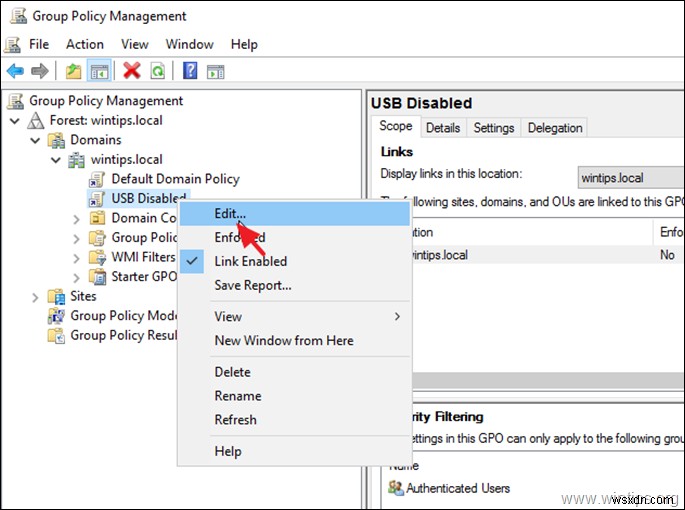
Task: Collapse the wintips.local domain node
Action: pyautogui.click(x=56, y=160)
